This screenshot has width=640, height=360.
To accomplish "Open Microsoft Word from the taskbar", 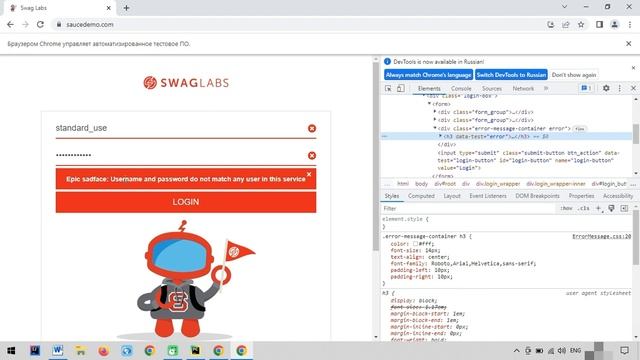I will (58, 351).
